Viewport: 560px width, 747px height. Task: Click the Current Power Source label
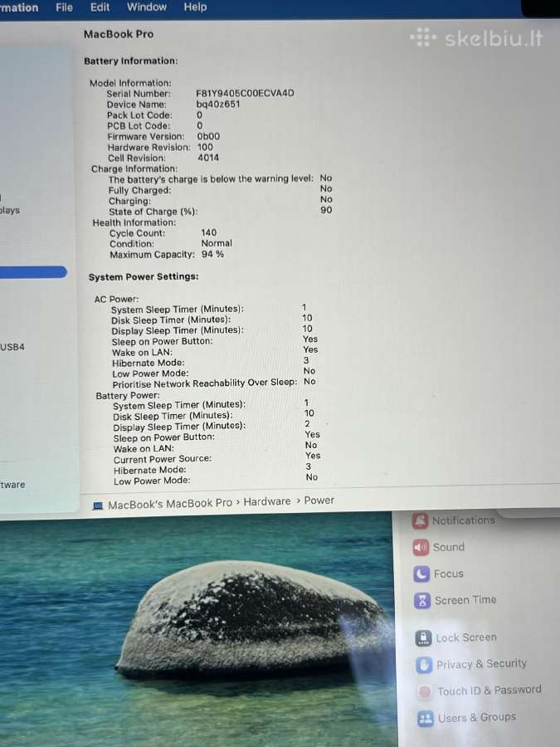(163, 459)
